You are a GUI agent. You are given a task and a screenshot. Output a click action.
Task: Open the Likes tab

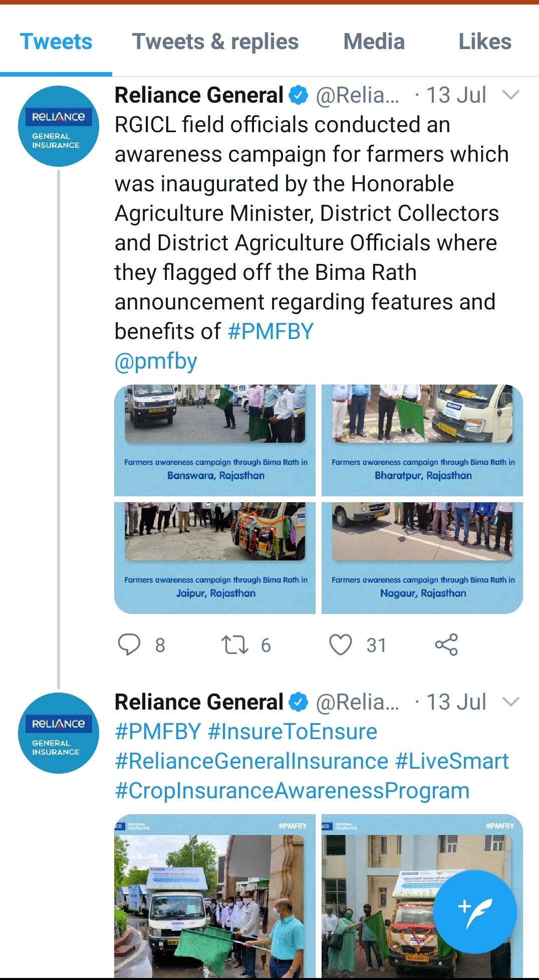(x=484, y=42)
